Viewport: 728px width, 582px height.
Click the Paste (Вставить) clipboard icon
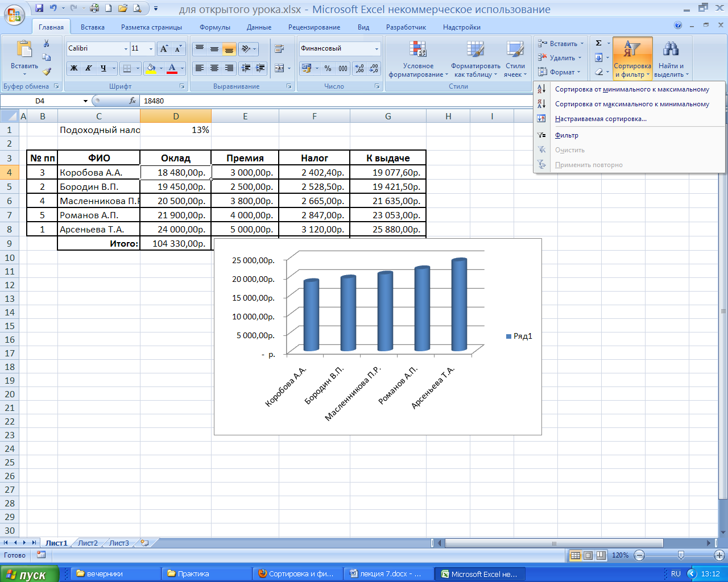click(x=24, y=51)
